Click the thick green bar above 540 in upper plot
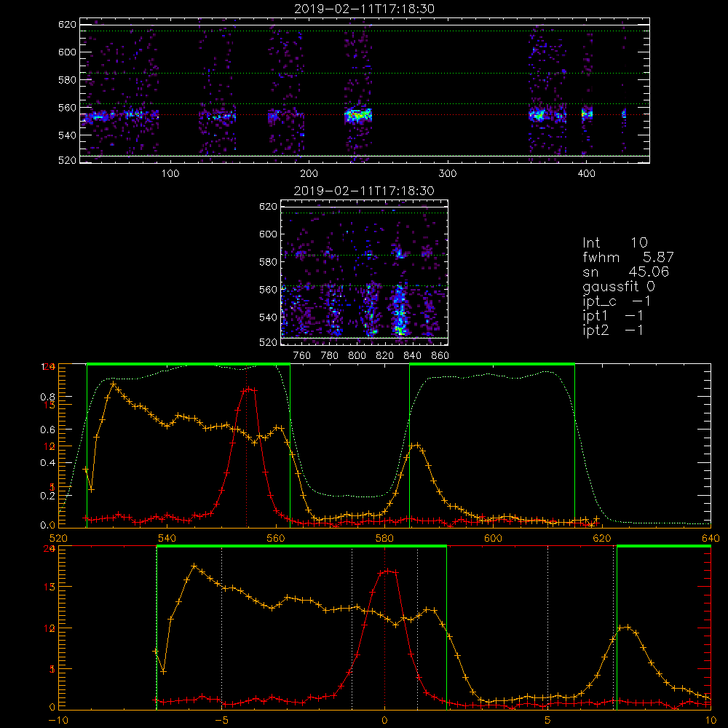Screen dimensions: 728x728 189,365
